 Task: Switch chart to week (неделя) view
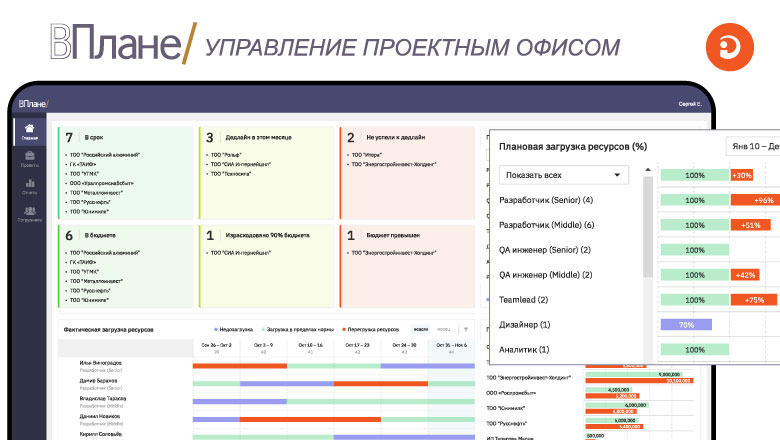click(421, 329)
